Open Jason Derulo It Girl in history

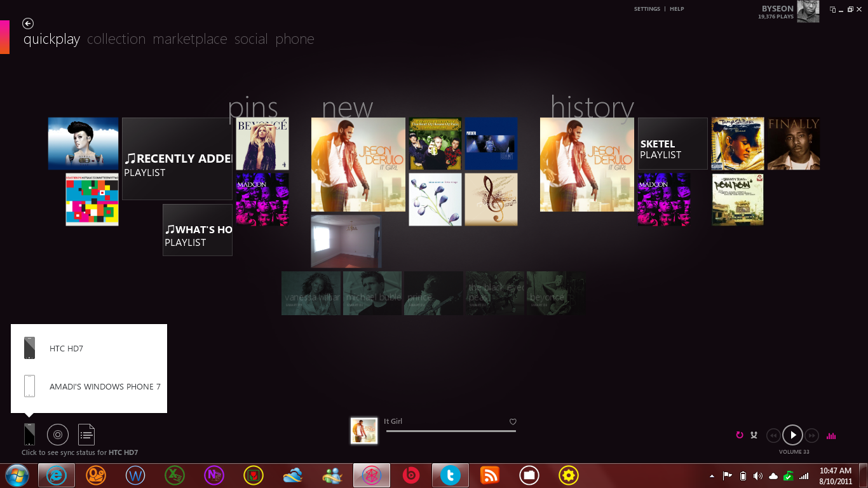click(x=587, y=165)
